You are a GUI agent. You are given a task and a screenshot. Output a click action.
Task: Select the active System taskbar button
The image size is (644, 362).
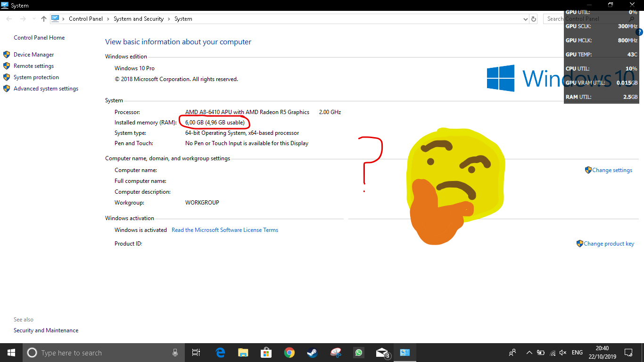(405, 353)
